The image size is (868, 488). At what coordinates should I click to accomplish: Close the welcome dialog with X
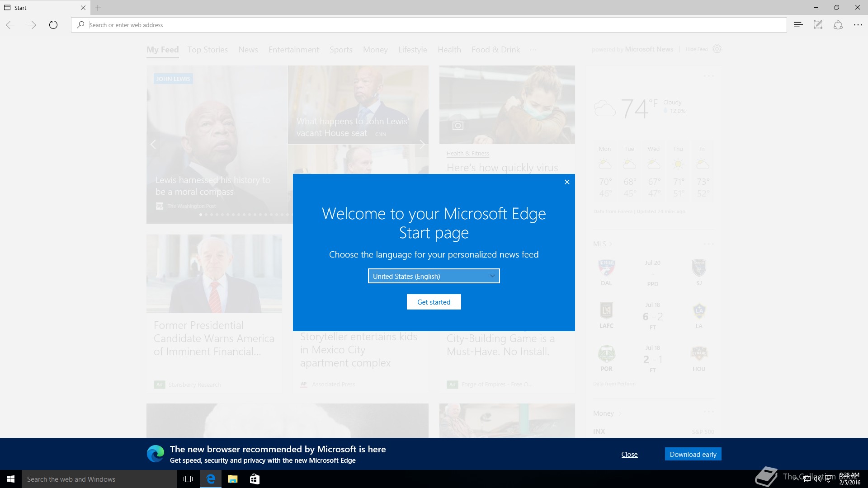[x=567, y=182]
